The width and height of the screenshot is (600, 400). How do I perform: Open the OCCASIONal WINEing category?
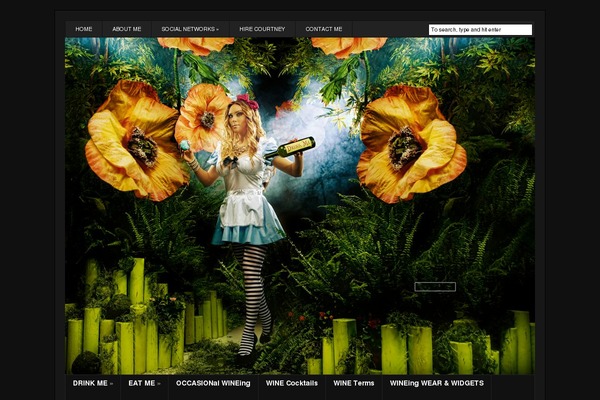click(213, 383)
